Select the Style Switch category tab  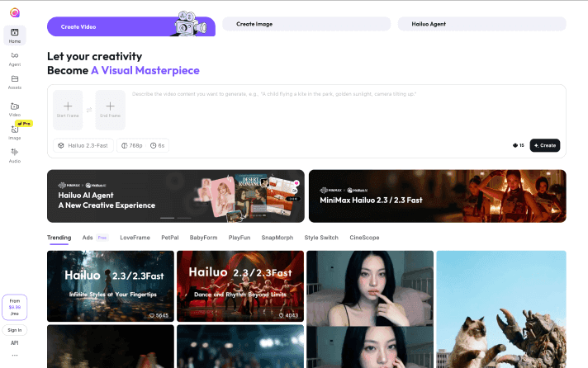click(x=321, y=238)
